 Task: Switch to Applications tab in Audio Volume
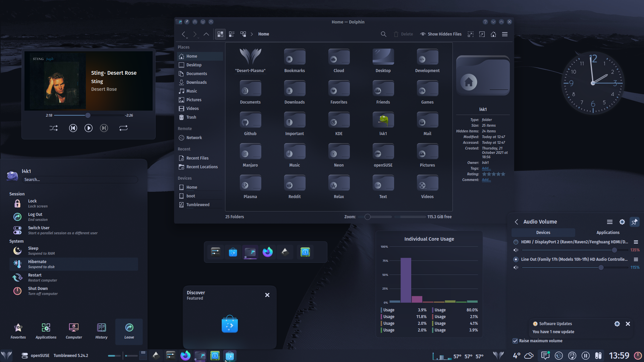pos(608,233)
